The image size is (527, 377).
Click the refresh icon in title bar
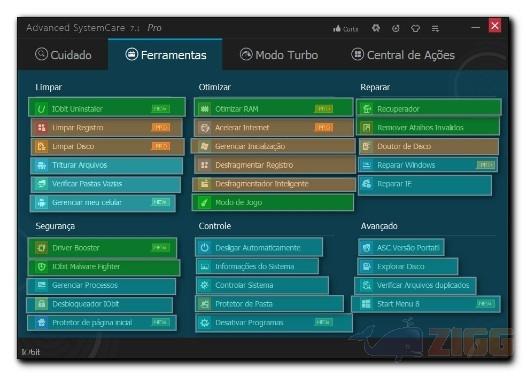coord(396,28)
